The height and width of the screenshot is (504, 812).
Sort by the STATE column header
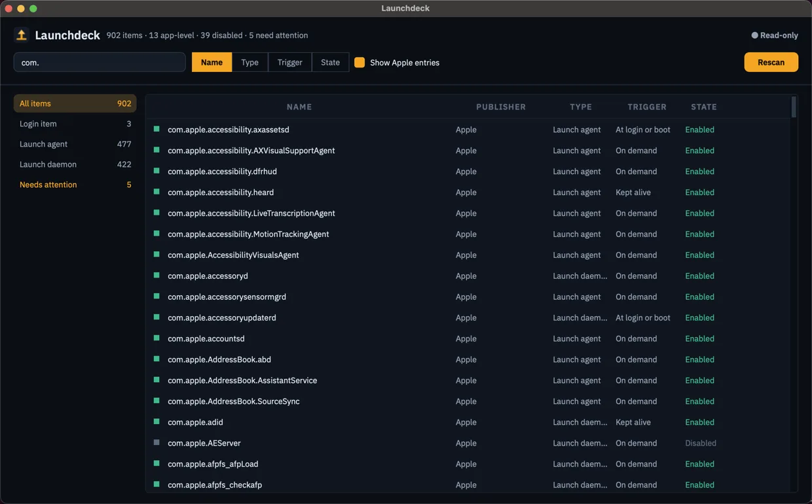[x=704, y=107]
